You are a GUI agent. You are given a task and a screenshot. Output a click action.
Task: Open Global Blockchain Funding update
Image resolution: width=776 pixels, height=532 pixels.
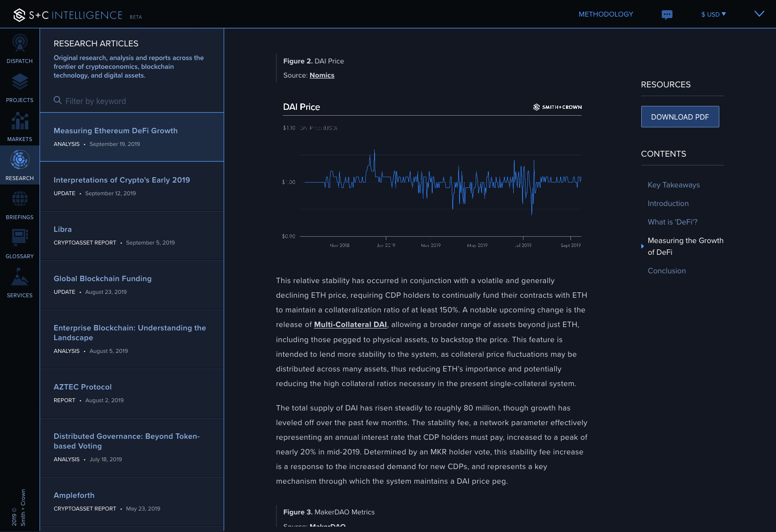click(x=132, y=285)
